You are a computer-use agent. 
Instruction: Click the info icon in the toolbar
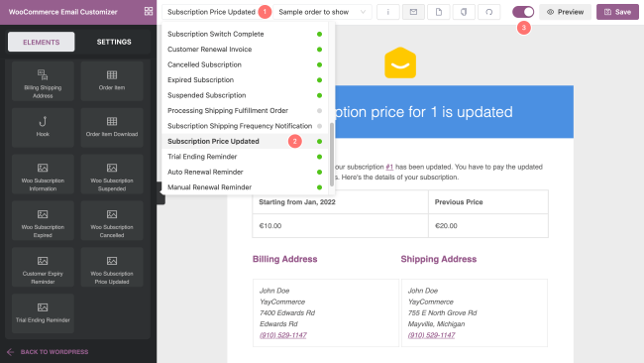pyautogui.click(x=388, y=12)
